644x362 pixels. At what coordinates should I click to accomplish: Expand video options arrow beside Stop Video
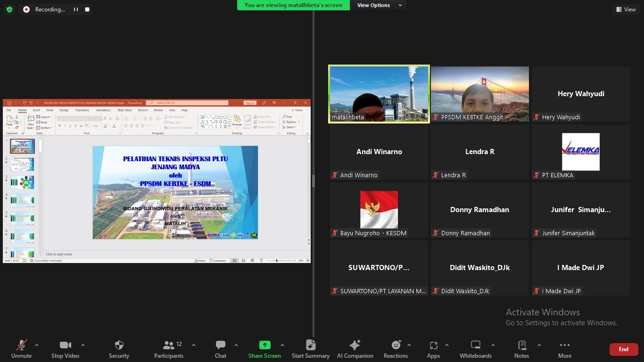pos(83,345)
